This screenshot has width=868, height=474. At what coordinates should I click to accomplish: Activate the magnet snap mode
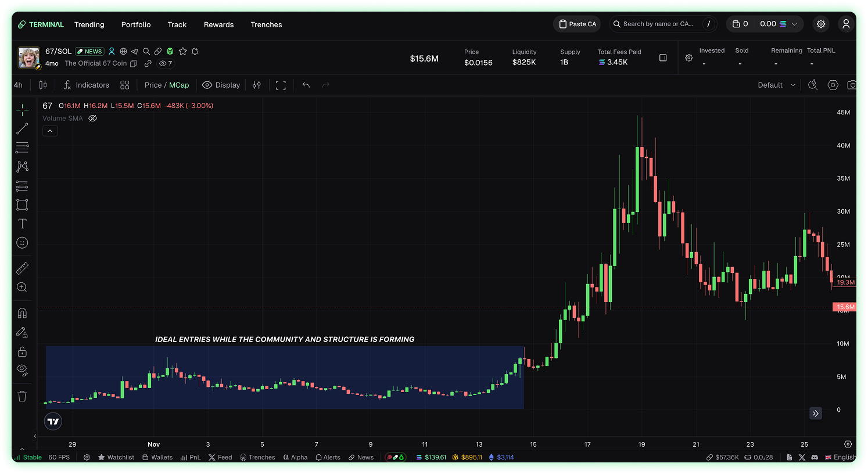click(22, 313)
